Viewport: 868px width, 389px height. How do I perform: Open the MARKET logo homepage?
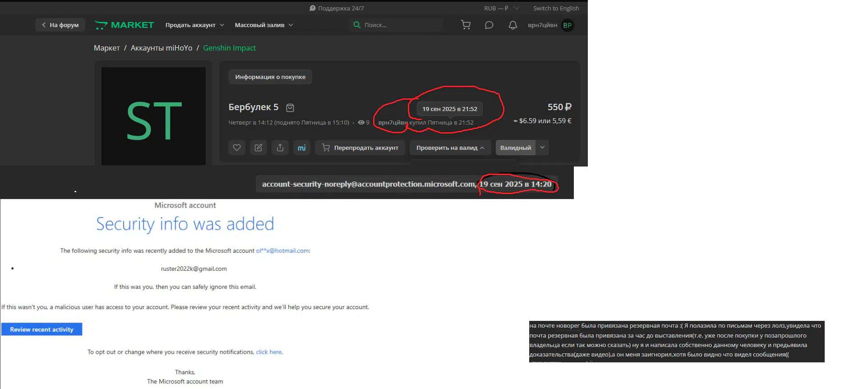tap(124, 25)
